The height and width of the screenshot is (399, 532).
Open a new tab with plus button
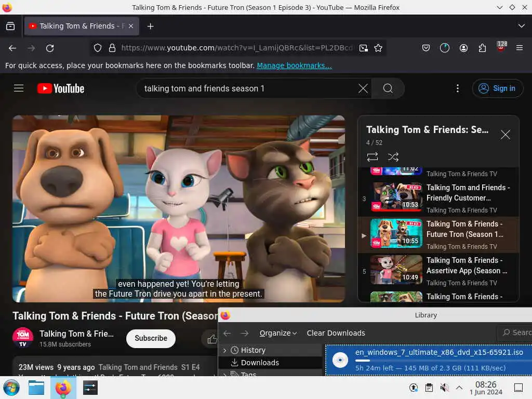[150, 26]
